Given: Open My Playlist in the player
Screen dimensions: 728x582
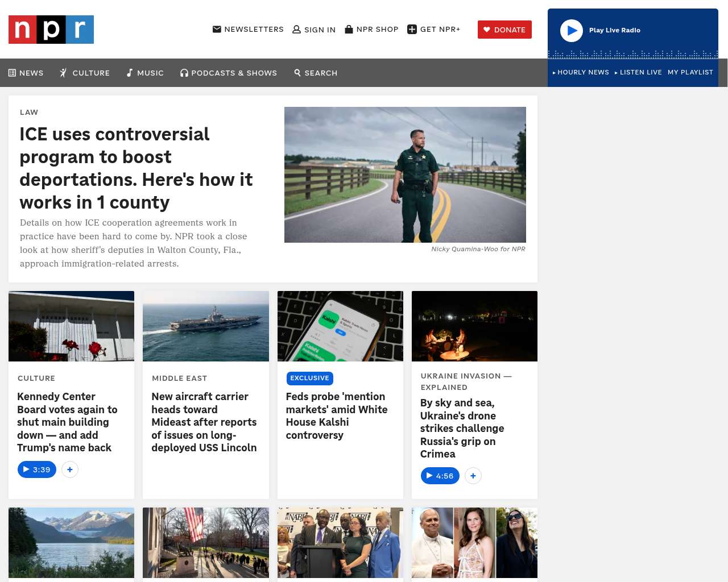Looking at the screenshot, I should 690,72.
